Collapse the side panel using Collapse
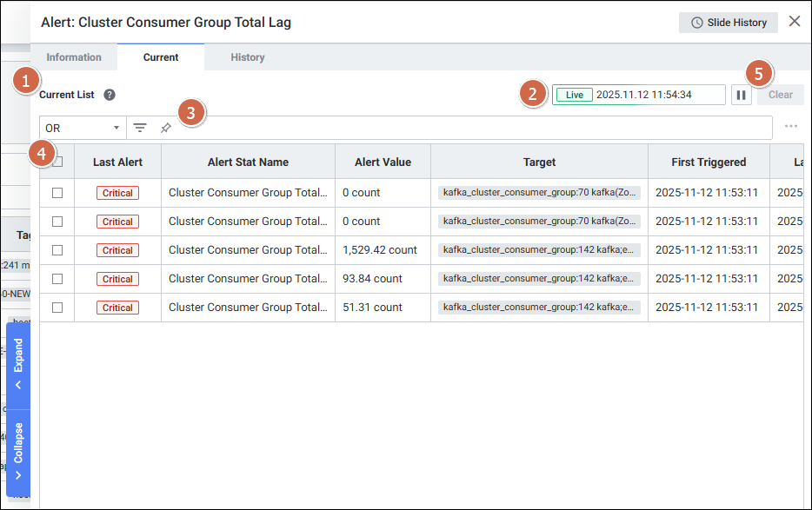Screen dimensions: 812x510 point(18,452)
